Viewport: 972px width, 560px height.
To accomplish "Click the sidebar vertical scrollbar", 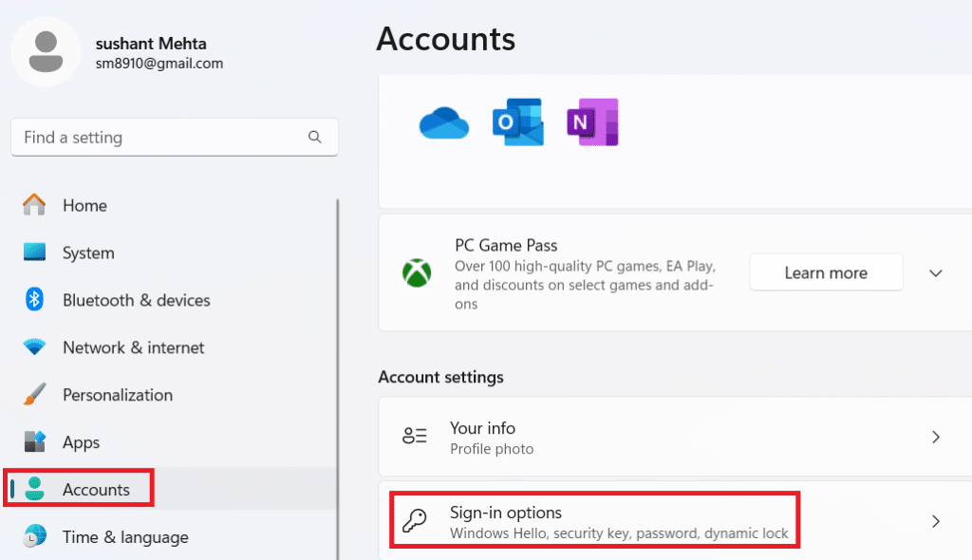I will (338, 379).
